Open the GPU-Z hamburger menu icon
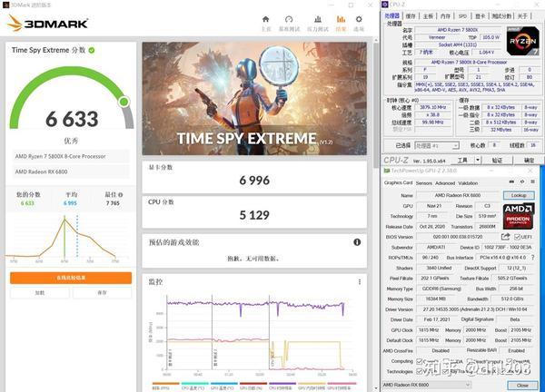545x392 pixels. click(x=532, y=181)
